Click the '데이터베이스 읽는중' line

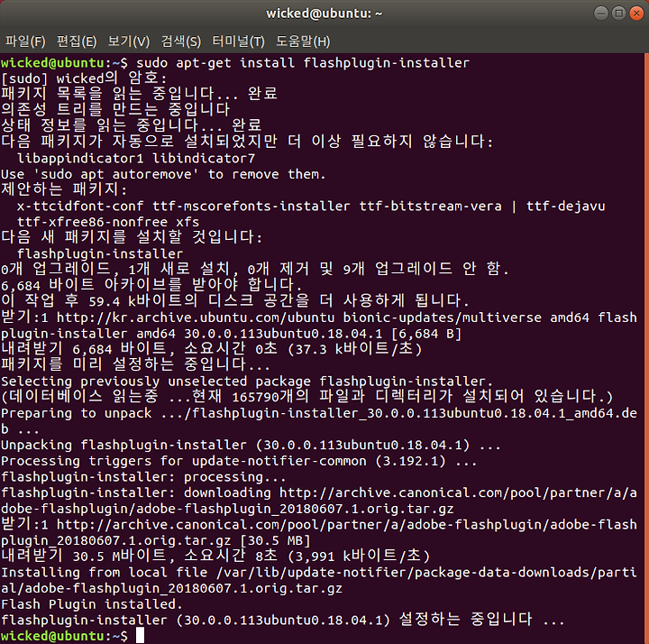pos(306,397)
